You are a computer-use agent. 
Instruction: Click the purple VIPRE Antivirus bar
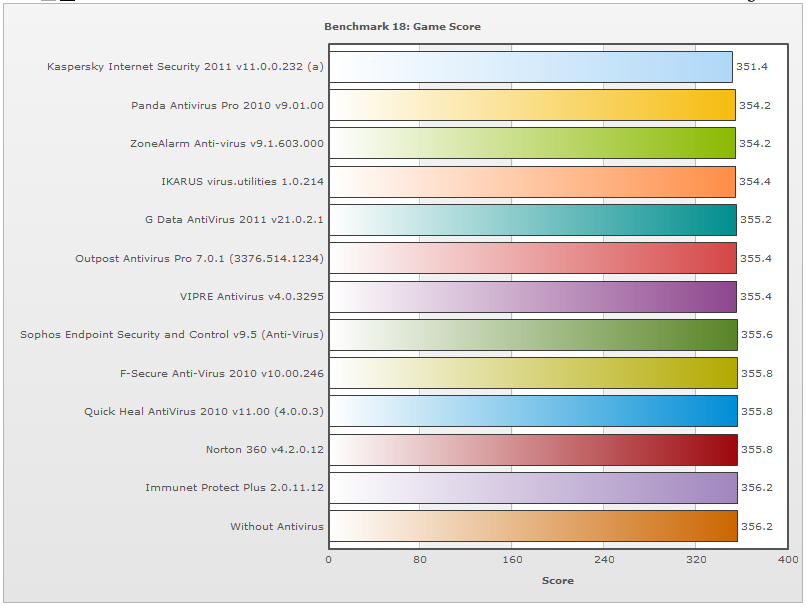tap(533, 297)
